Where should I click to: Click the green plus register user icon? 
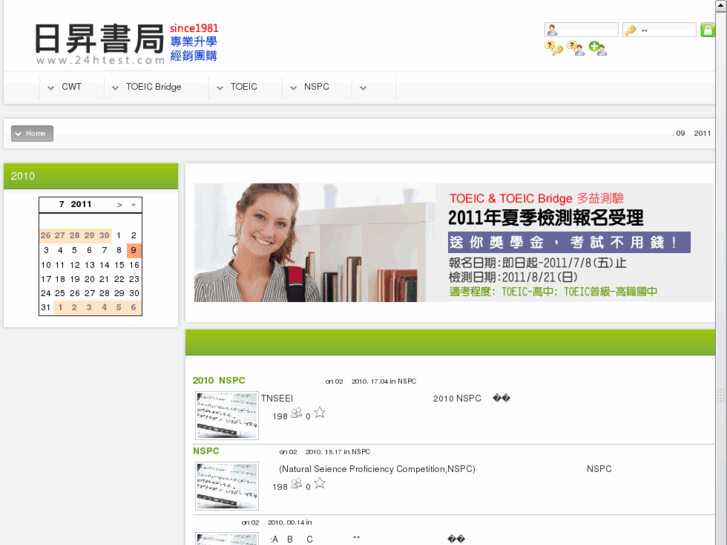(x=598, y=48)
